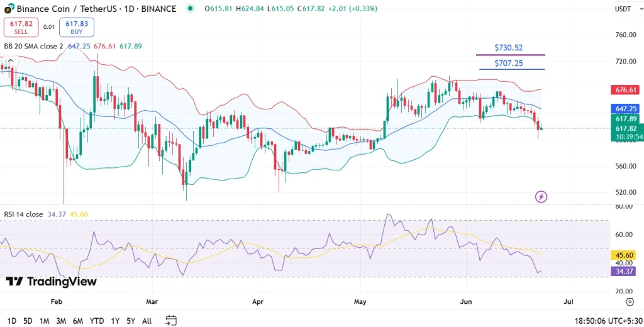Click the Feb label on time axis
This screenshot has width=644, height=327.
57,302
